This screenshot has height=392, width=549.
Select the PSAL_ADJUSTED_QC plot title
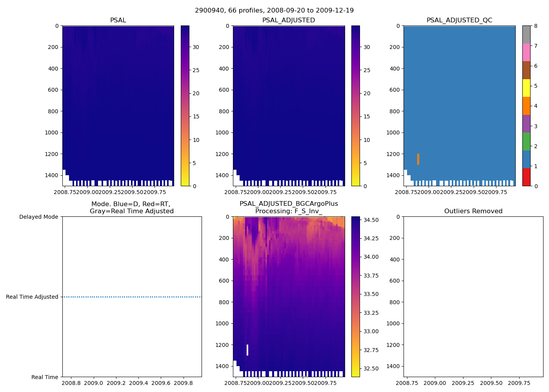pyautogui.click(x=459, y=20)
